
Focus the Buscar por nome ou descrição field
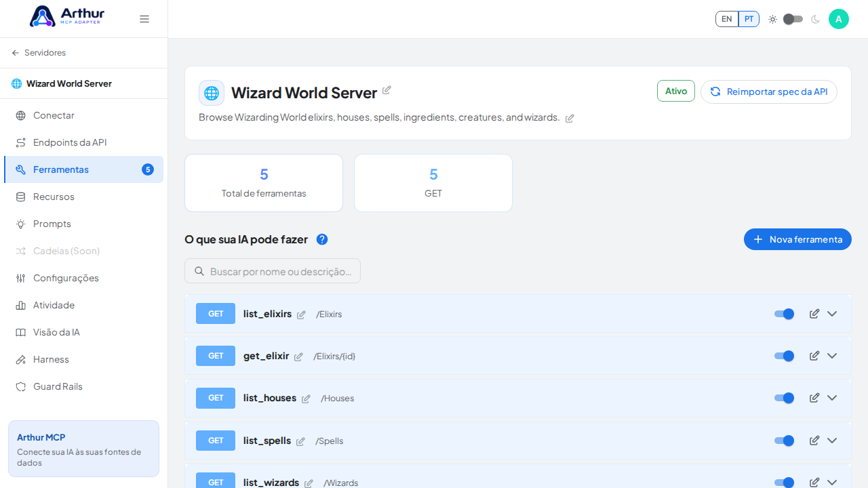click(273, 271)
